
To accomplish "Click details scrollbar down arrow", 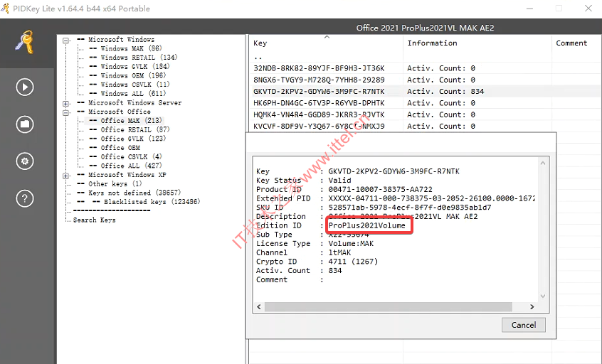I will [543, 296].
